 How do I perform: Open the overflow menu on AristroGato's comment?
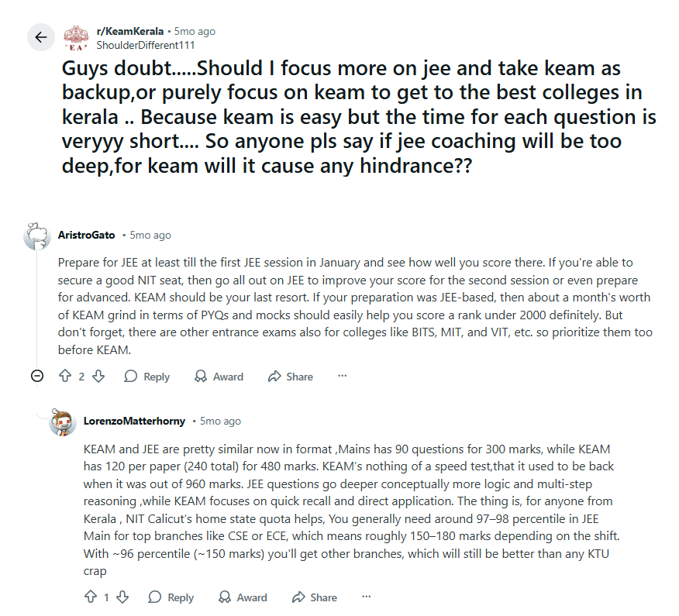point(342,376)
